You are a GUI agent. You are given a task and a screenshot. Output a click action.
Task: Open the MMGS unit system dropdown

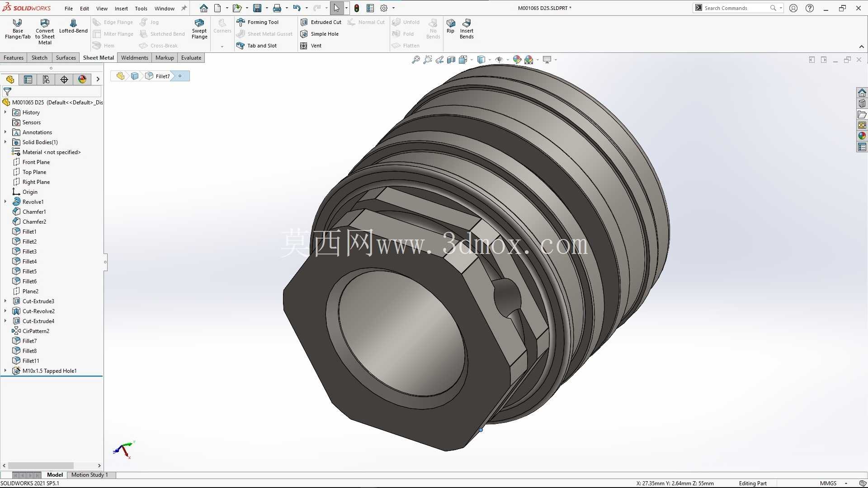pos(846,483)
